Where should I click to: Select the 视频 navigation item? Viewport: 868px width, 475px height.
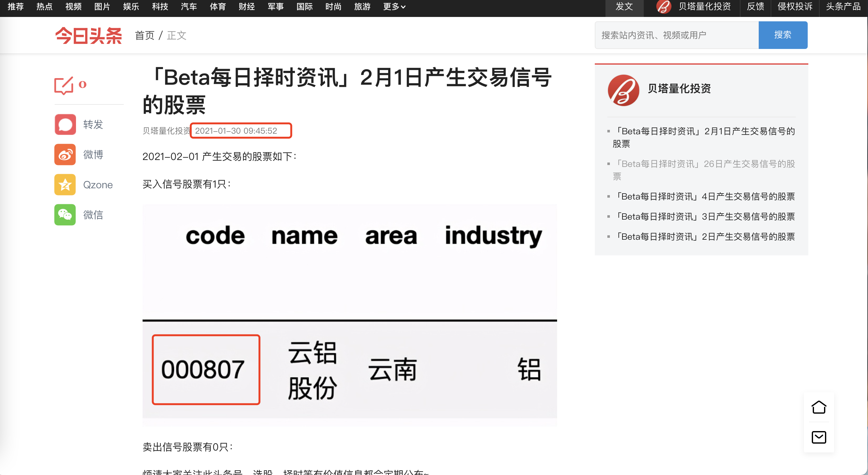[x=73, y=6]
